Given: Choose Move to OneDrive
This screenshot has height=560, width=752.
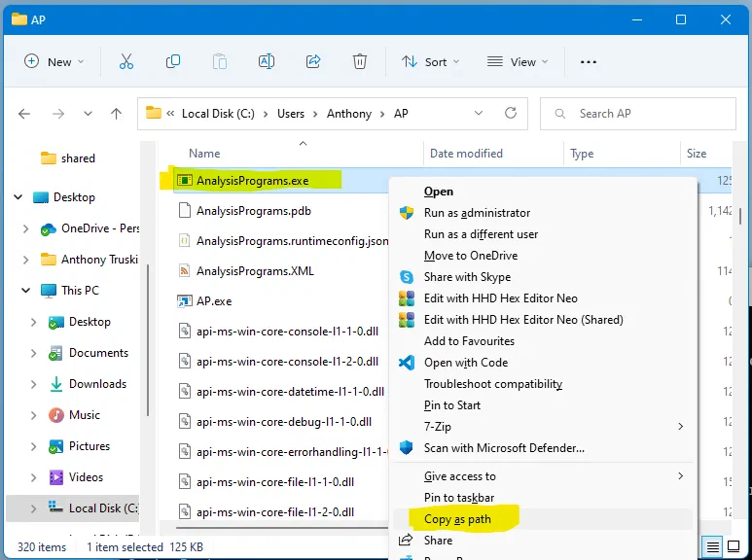Looking at the screenshot, I should tap(471, 256).
